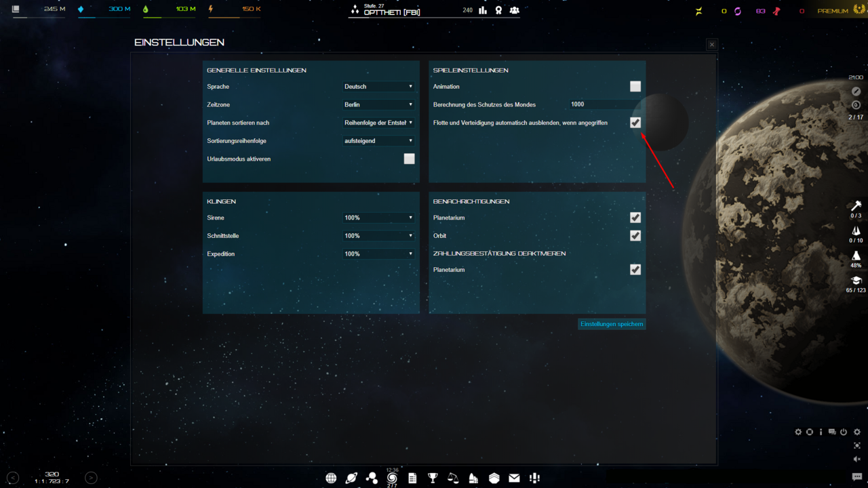Click the power icon in bottom-right toolbar

coord(844,432)
